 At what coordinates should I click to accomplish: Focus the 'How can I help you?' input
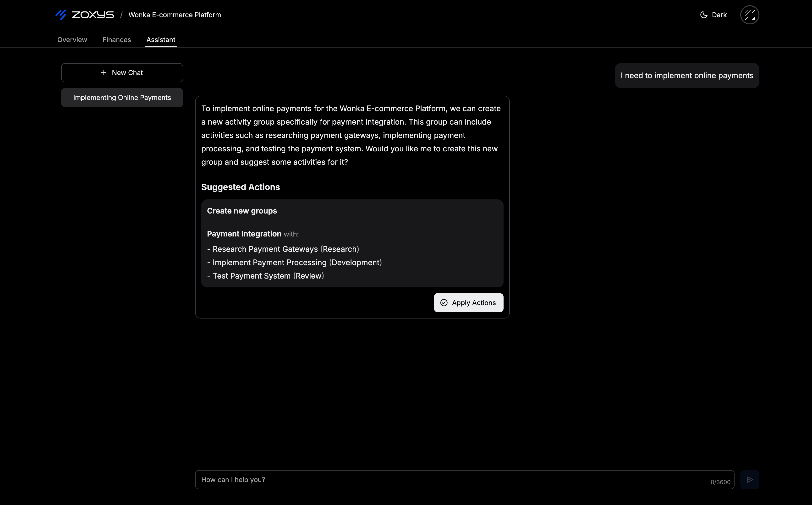pos(464,480)
